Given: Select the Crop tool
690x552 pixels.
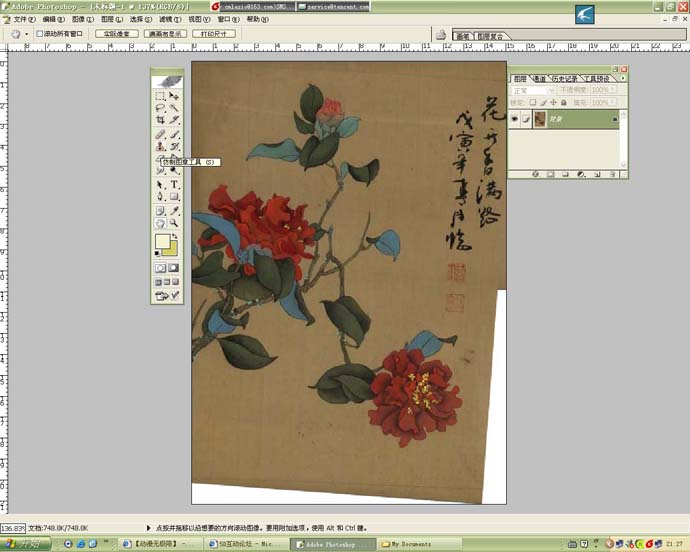Looking at the screenshot, I should point(160,120).
